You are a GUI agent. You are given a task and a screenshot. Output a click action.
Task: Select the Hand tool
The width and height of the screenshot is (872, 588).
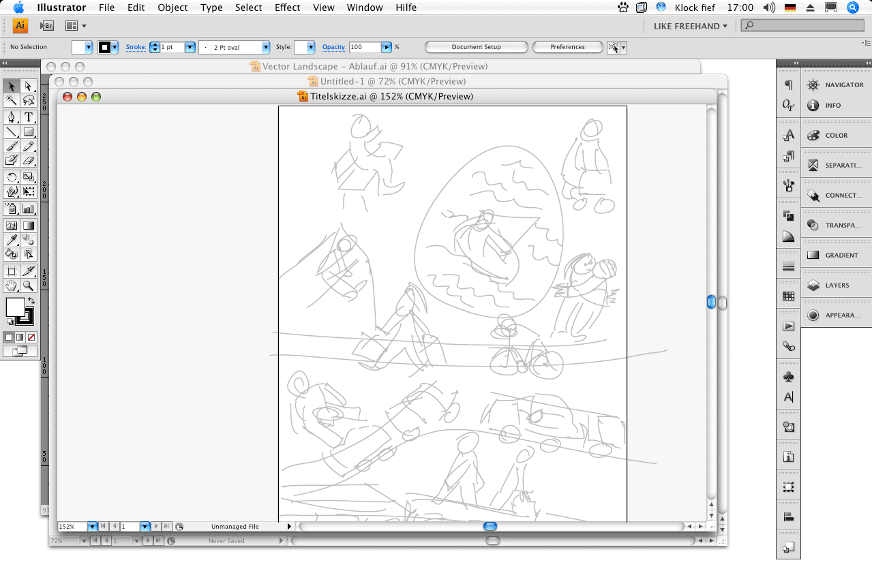pyautogui.click(x=11, y=285)
